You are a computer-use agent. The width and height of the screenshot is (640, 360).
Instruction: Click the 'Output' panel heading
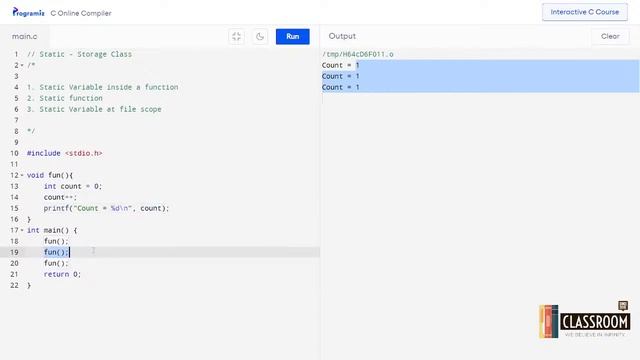[342, 36]
